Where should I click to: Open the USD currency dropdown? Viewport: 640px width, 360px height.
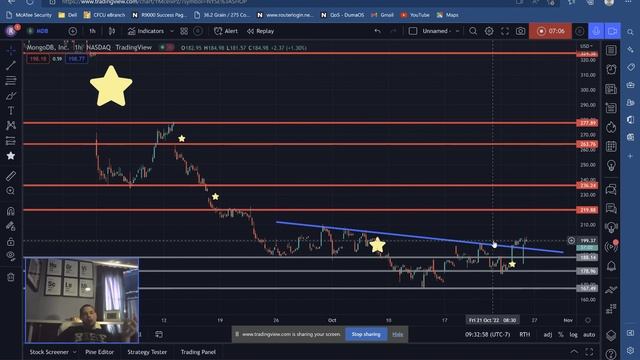(586, 46)
